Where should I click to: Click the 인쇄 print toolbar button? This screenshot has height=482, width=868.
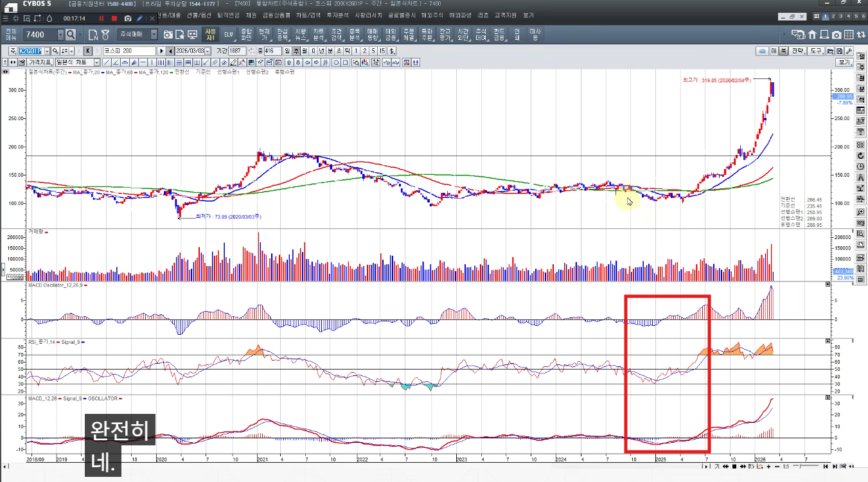tap(517, 34)
